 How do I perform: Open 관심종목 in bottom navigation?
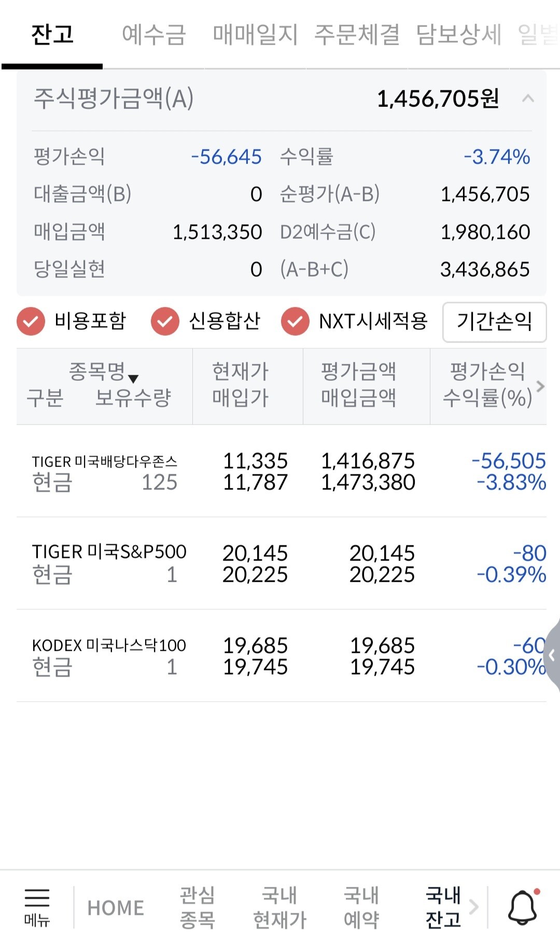pyautogui.click(x=197, y=908)
